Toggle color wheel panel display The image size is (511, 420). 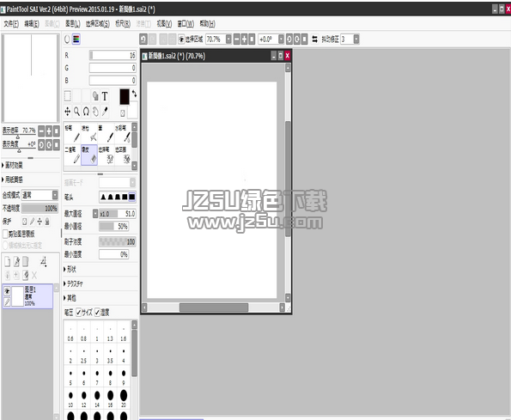67,40
